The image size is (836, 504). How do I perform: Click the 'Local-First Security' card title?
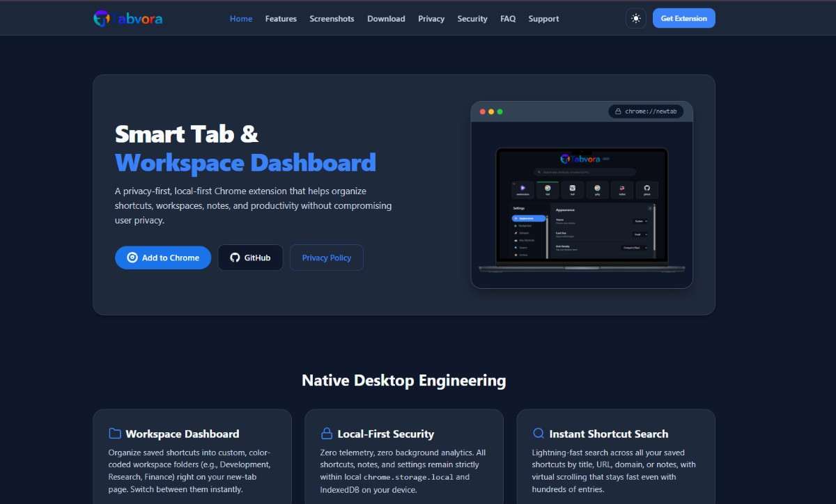click(386, 434)
